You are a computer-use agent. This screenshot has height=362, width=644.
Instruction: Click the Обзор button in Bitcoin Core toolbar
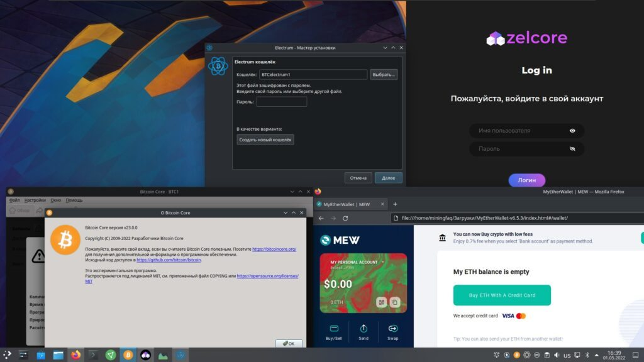[19, 211]
